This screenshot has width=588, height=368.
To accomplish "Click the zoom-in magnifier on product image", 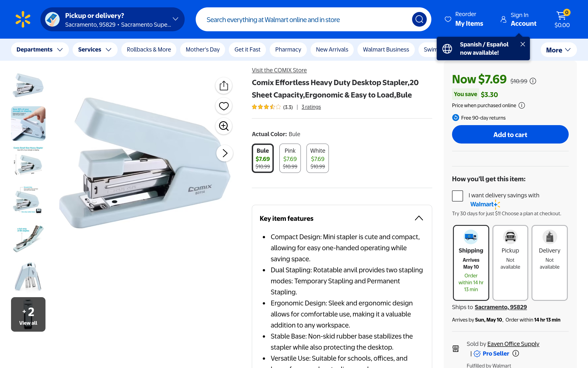I will pos(224,126).
